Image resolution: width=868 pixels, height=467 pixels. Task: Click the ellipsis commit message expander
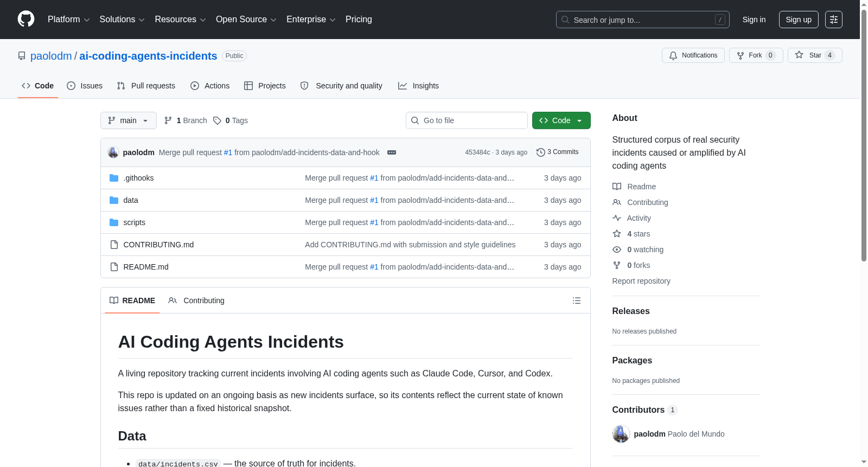(x=392, y=152)
